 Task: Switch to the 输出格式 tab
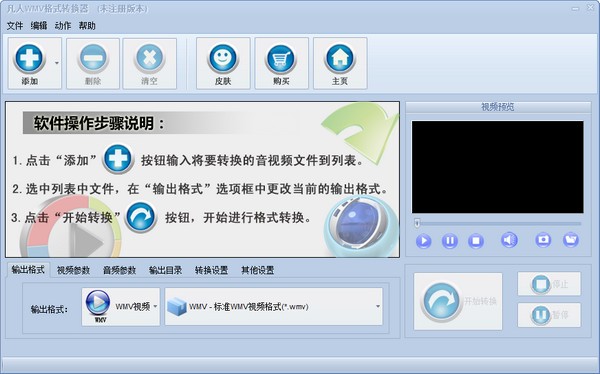[28, 269]
